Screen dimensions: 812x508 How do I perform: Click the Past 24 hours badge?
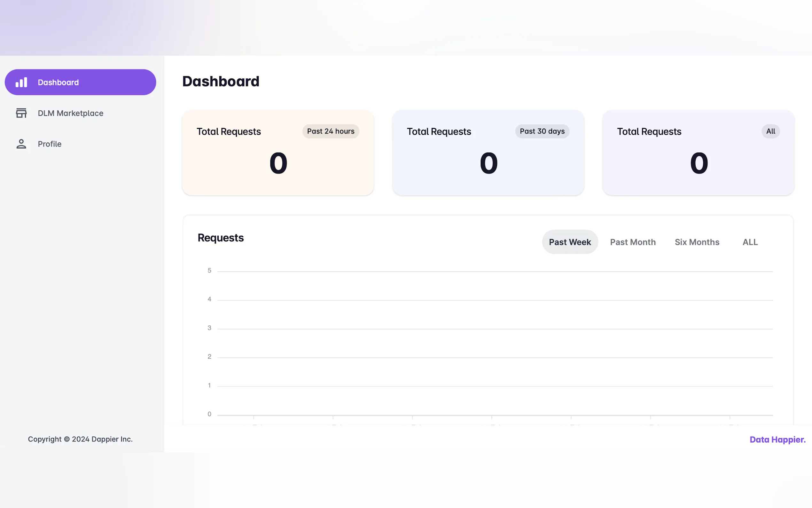(330, 131)
